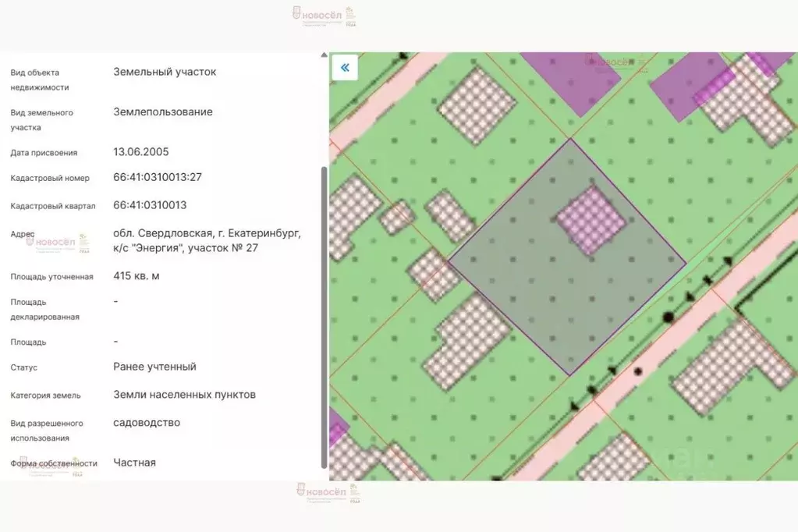Select the address text for участок № 27
The width and height of the screenshot is (798, 532).
point(207,240)
